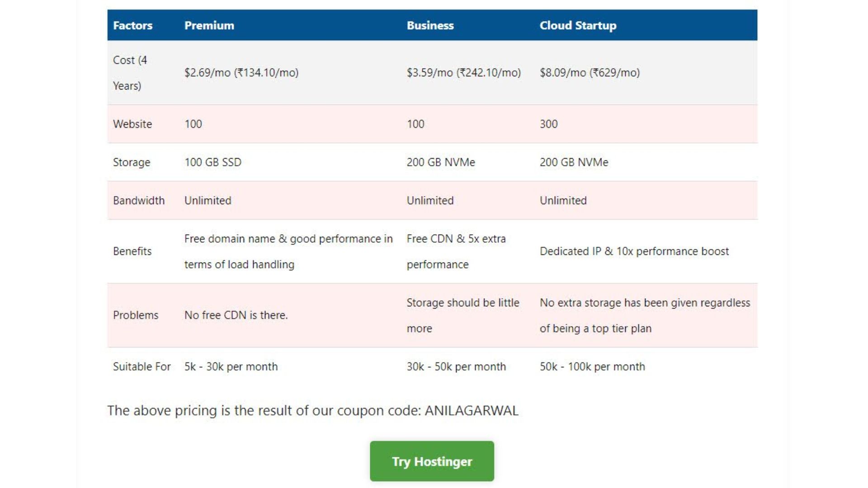Click the Try Hostinger button
The image size is (868, 488).
(432, 461)
